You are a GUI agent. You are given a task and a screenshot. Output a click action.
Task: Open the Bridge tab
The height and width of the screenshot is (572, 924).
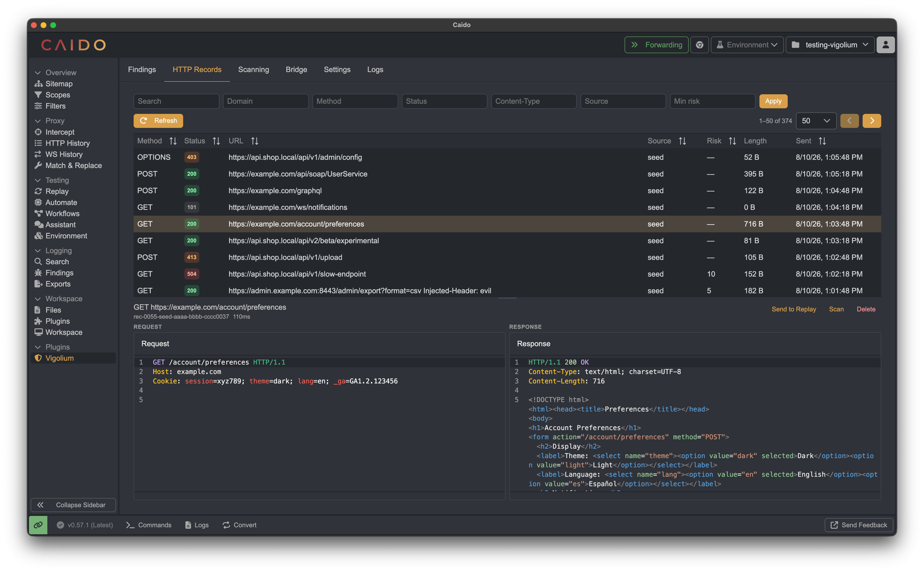(x=296, y=70)
